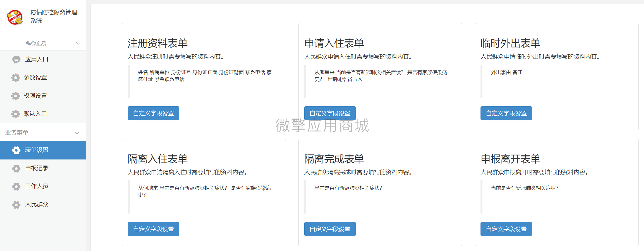Click the 姓名 所属单位 身份证号 field list

205,76
